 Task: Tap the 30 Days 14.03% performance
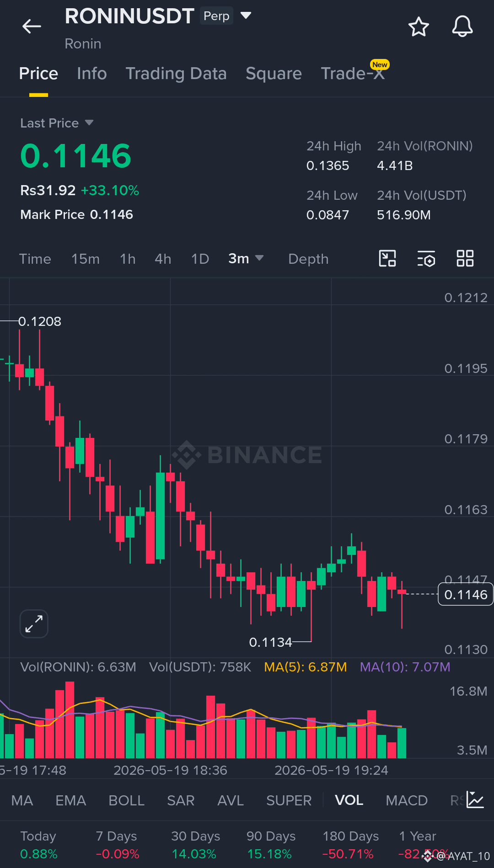pos(195,845)
